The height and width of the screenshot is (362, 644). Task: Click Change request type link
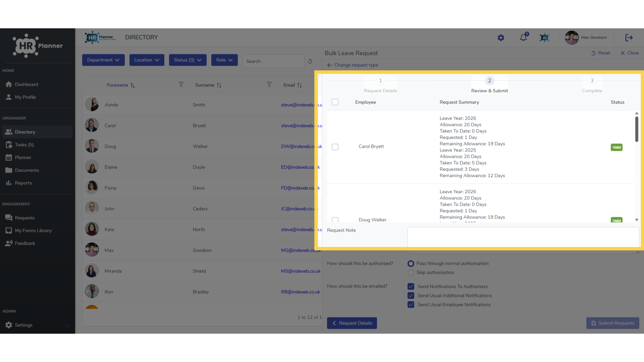point(353,65)
